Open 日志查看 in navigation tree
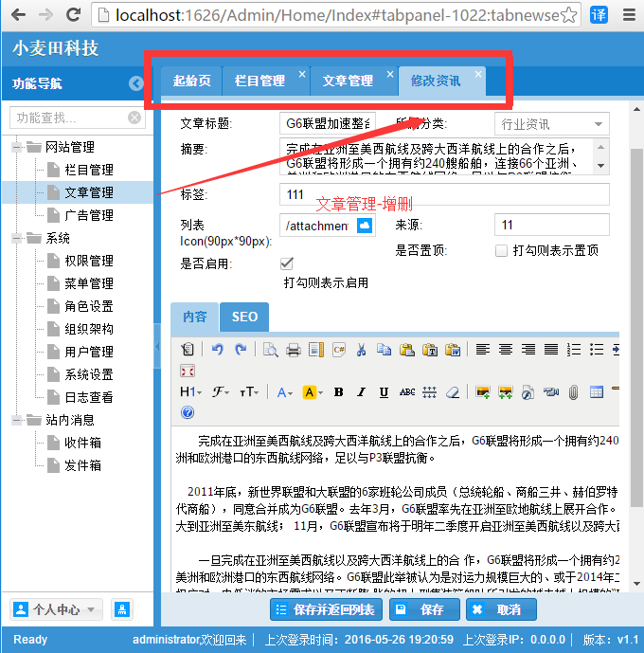 pyautogui.click(x=89, y=397)
